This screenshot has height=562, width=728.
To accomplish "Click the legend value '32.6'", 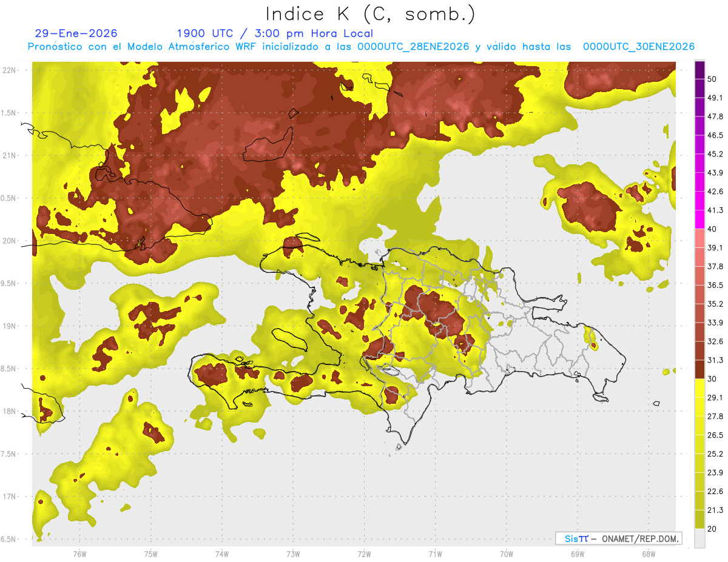I will pos(715,341).
